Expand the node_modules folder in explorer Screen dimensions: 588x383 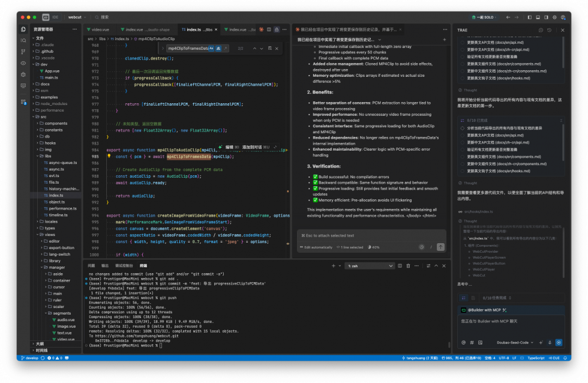click(54, 103)
